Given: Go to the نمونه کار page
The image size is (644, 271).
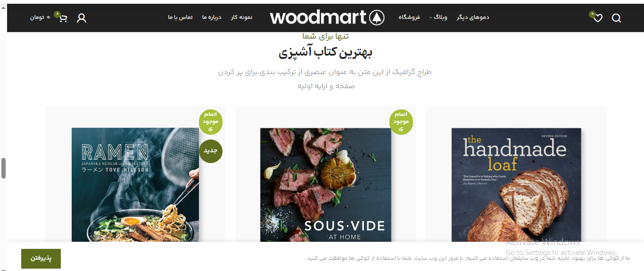Looking at the screenshot, I should 241,17.
